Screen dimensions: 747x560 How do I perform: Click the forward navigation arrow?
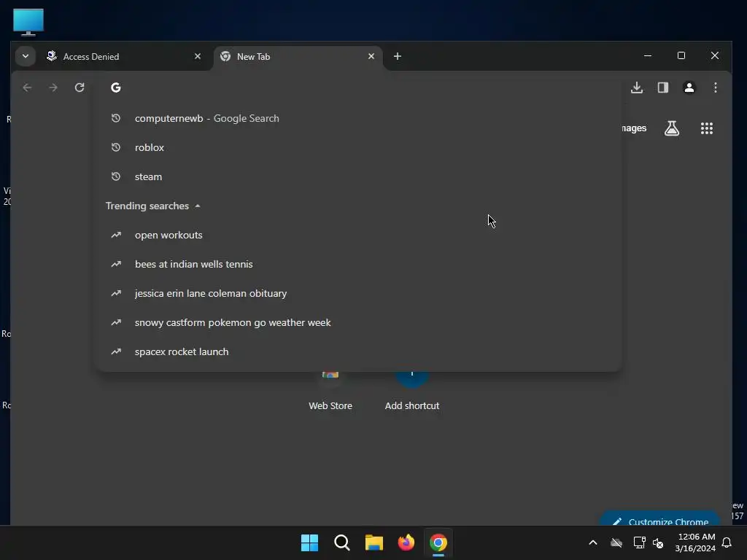tap(53, 87)
